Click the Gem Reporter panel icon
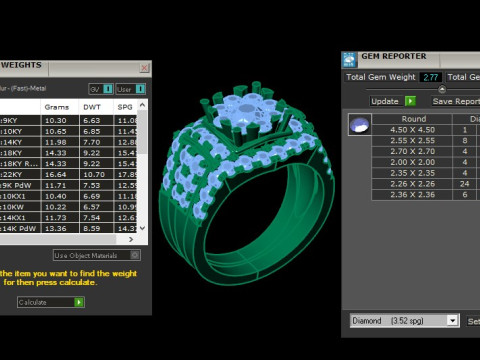 (349, 60)
